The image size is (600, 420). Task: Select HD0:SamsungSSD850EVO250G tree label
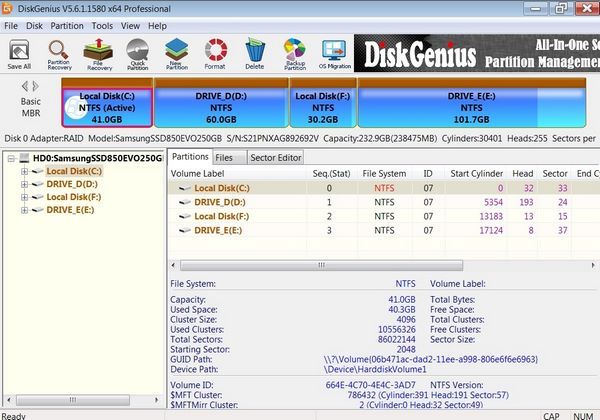click(98, 158)
